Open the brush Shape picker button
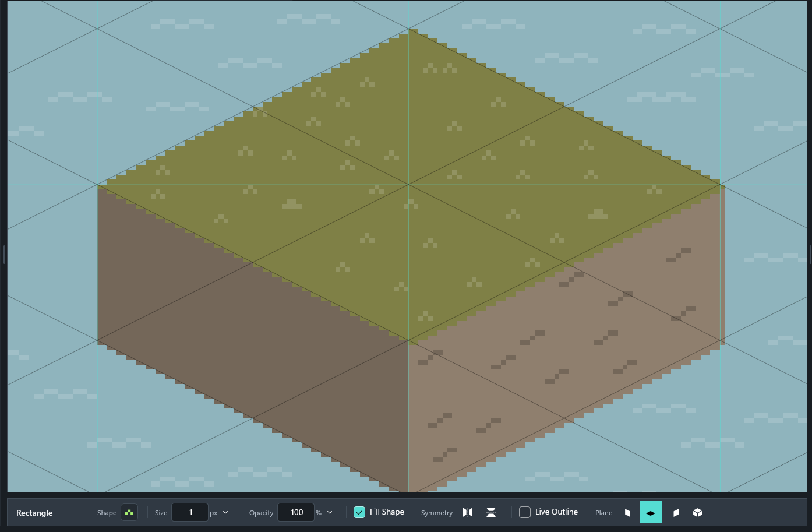 (x=129, y=513)
